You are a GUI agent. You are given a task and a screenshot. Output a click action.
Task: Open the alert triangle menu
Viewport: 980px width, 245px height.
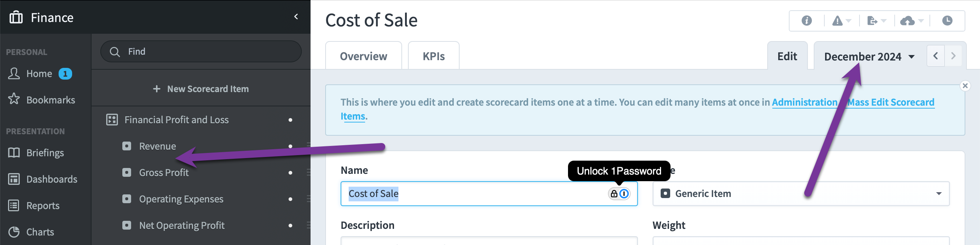pos(841,21)
